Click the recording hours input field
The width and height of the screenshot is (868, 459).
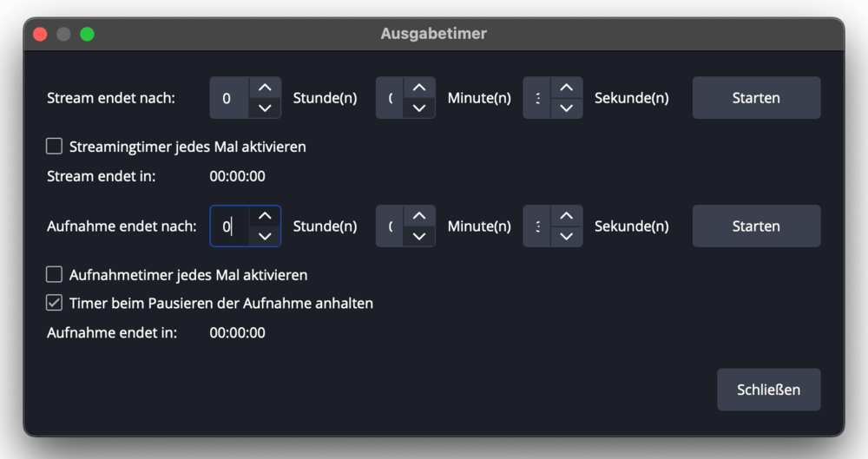[229, 226]
